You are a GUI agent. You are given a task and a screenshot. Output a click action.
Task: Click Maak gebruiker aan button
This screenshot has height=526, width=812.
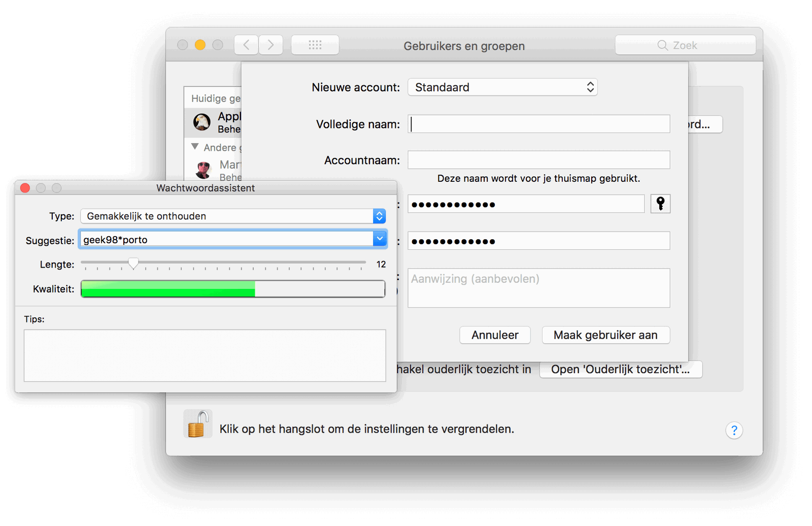pos(605,335)
